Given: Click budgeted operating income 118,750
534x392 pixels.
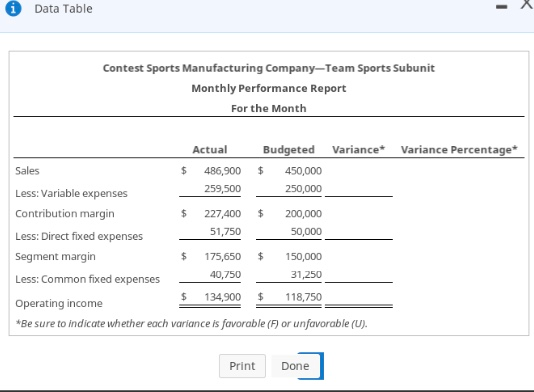Looking at the screenshot, I should coord(303,297).
